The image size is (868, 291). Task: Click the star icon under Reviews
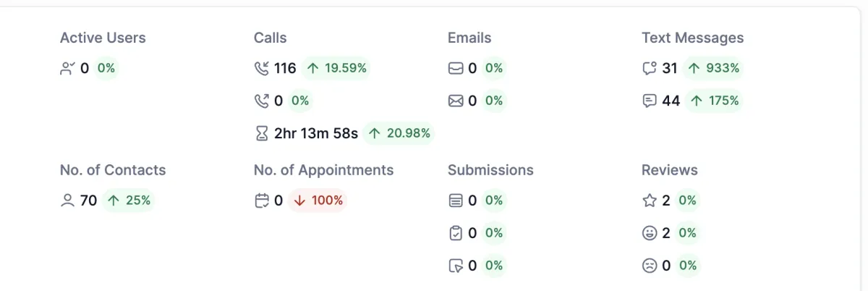650,201
